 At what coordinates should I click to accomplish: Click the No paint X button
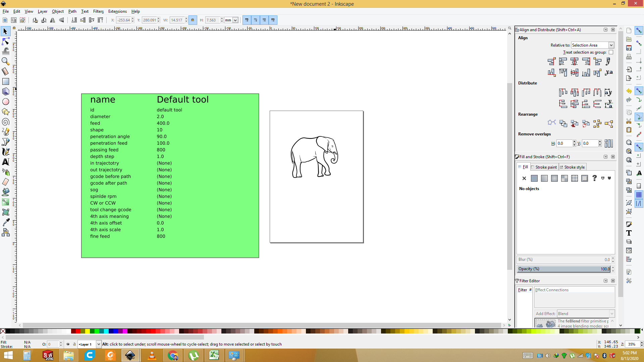pos(524,178)
